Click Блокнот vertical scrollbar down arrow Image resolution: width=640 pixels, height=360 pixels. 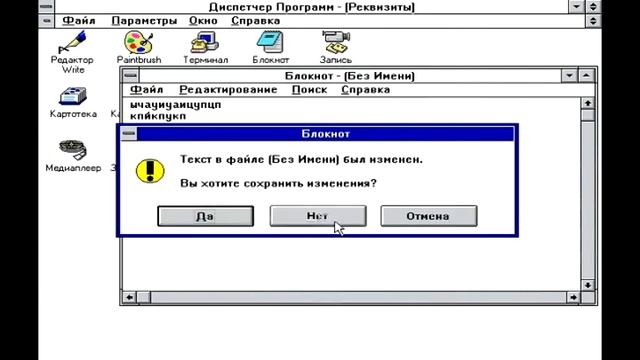coord(588,285)
